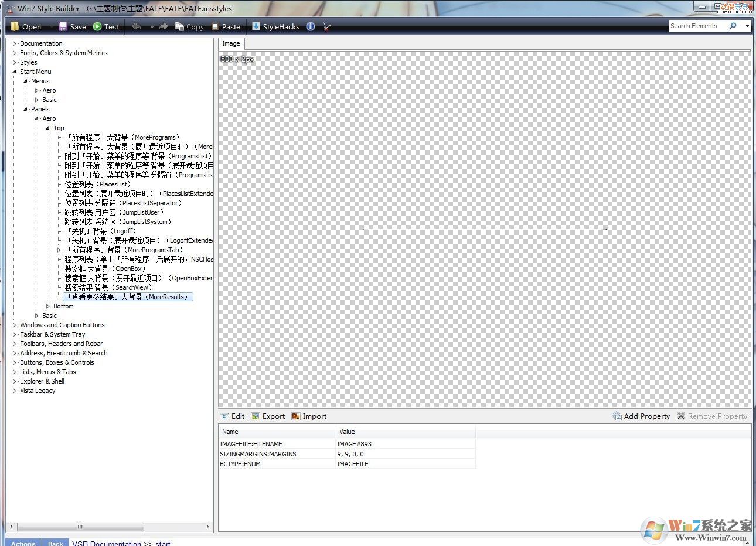This screenshot has height=546, width=756.
Task: Switch to the Image tab
Action: [x=231, y=43]
